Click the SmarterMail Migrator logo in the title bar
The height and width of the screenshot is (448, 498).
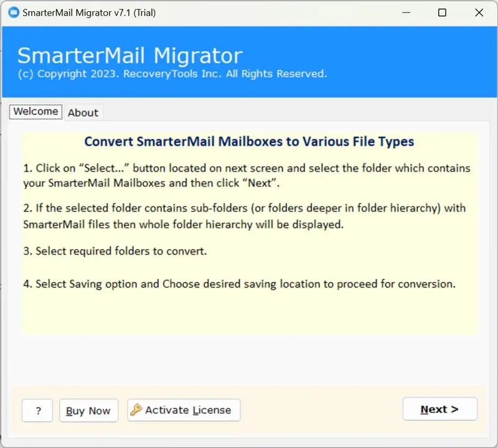(13, 12)
